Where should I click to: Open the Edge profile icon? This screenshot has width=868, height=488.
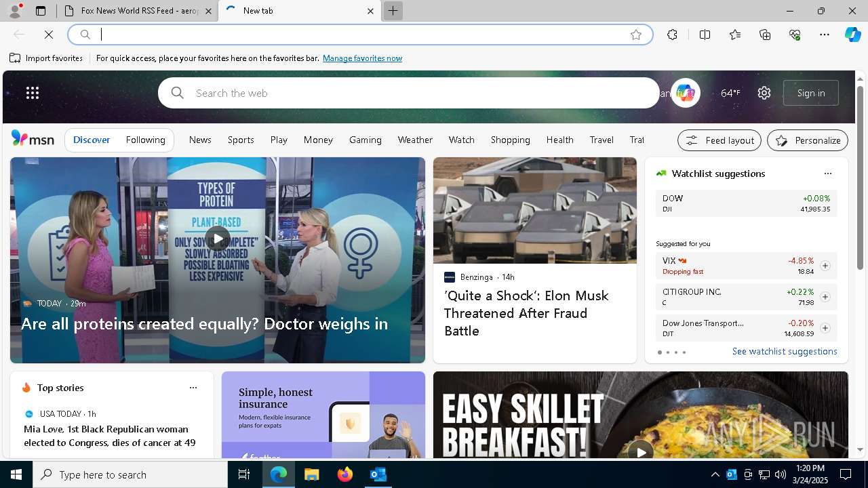tap(14, 11)
